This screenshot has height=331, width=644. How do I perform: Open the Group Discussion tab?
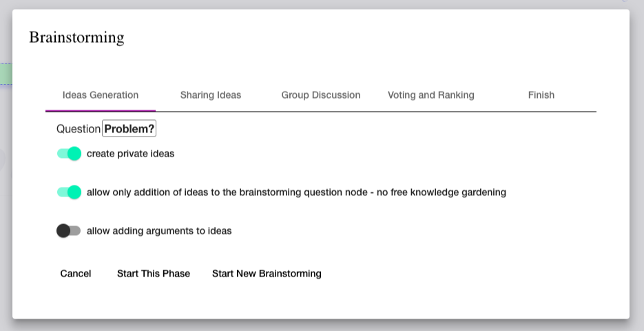(321, 95)
